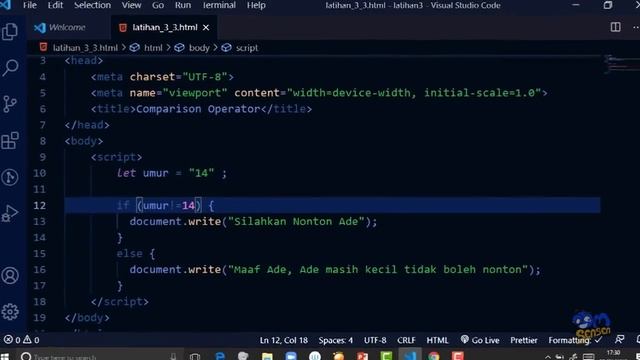Open the Run menu
Screen dimensions: 640x360
coord(183,5)
